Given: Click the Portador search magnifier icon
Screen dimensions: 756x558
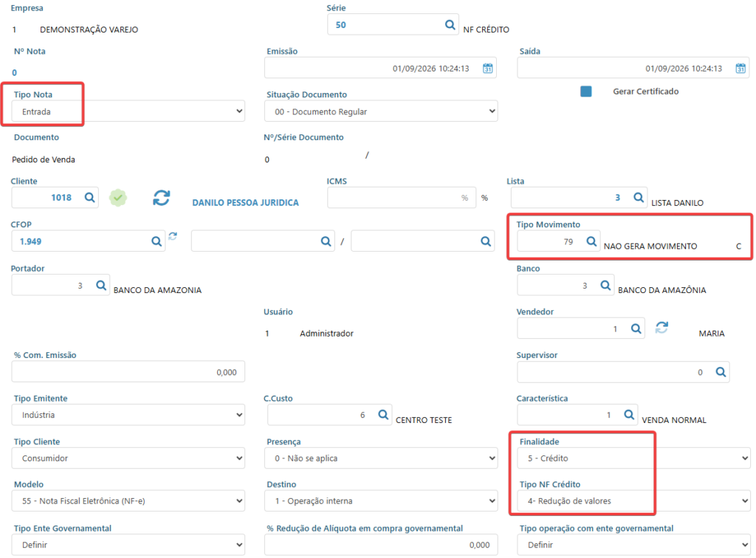Looking at the screenshot, I should click(100, 285).
